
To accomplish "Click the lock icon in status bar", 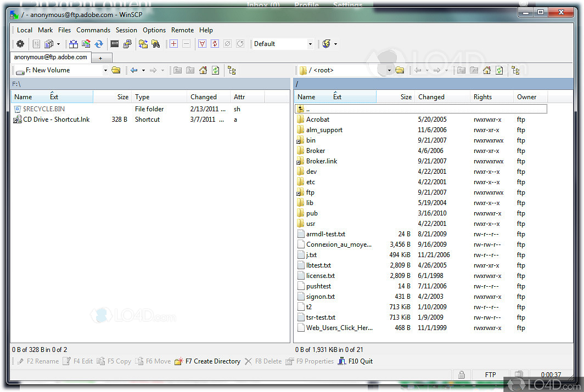I will tap(462, 375).
